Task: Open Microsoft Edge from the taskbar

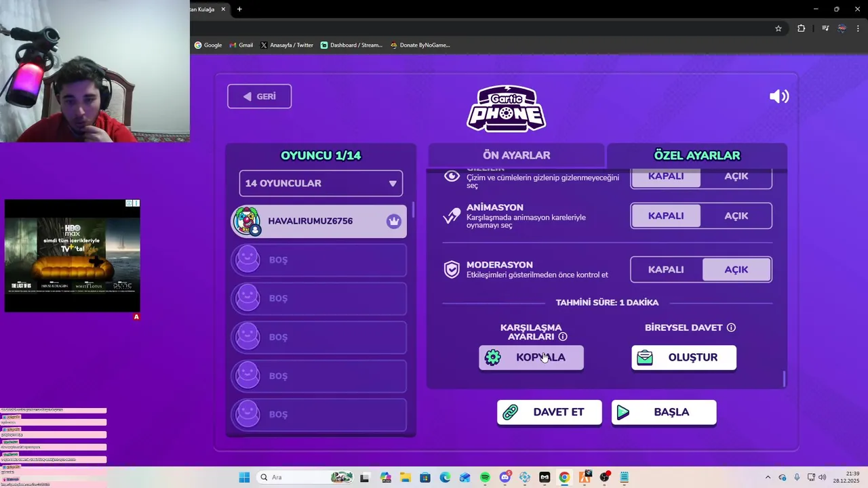Action: [x=445, y=477]
